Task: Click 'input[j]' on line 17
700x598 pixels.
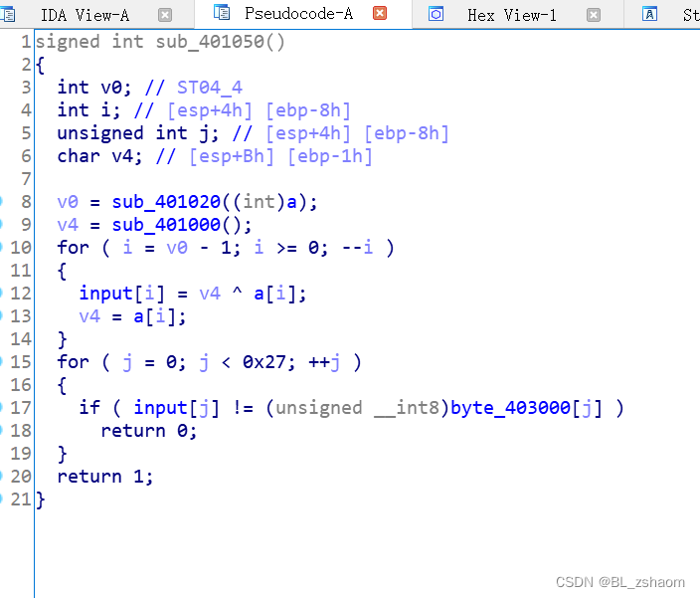Action: click(x=177, y=408)
